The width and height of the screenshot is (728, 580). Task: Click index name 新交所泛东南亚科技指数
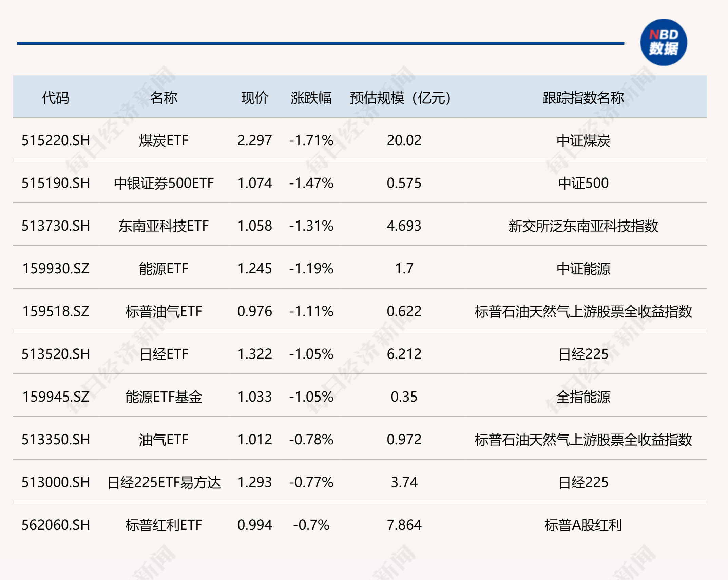[x=583, y=226]
